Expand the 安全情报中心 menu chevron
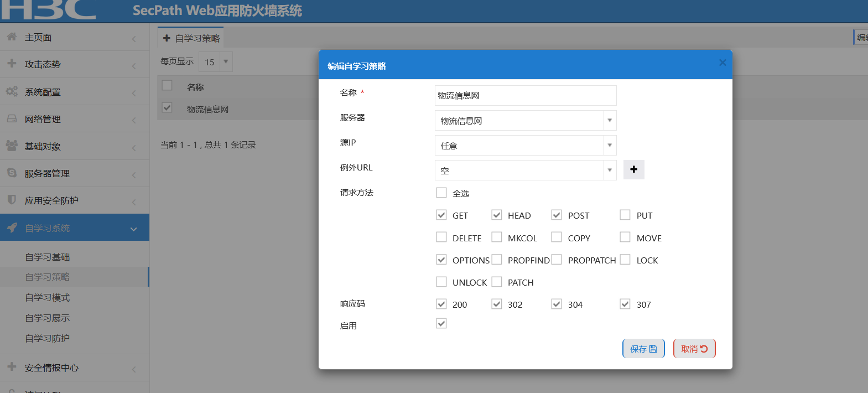This screenshot has height=393, width=868. [x=134, y=369]
